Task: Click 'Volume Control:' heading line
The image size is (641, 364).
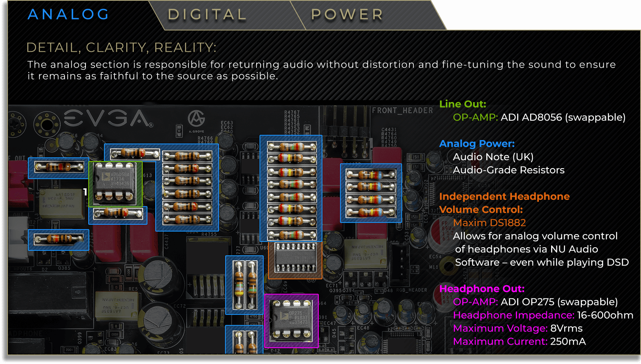Action: [x=481, y=210]
